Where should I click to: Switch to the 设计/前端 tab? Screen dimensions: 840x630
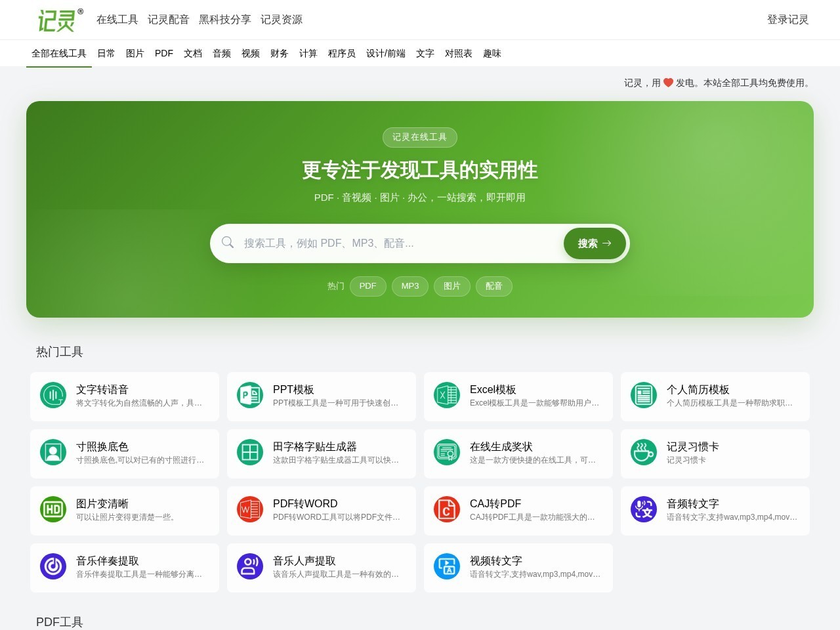386,53
